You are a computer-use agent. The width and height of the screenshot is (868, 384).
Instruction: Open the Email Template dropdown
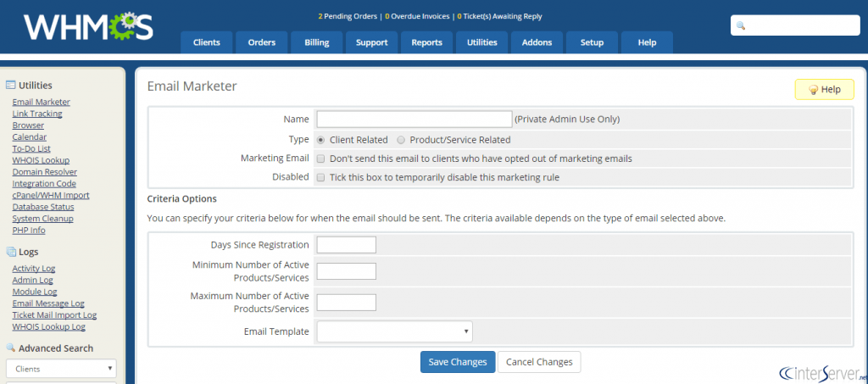[x=394, y=331]
